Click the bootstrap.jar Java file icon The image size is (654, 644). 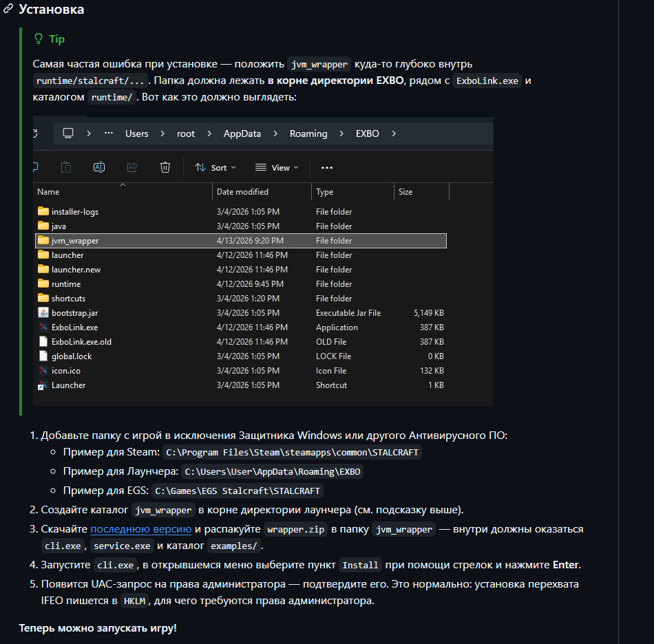tap(43, 312)
